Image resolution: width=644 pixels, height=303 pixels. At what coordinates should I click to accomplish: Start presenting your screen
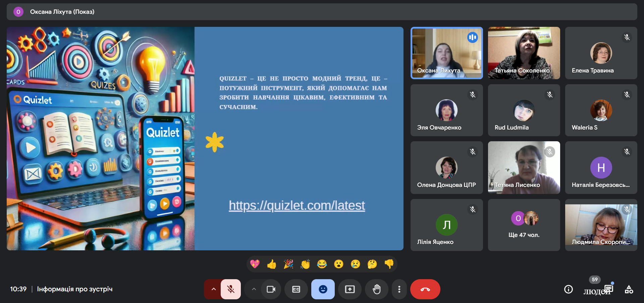[350, 289]
